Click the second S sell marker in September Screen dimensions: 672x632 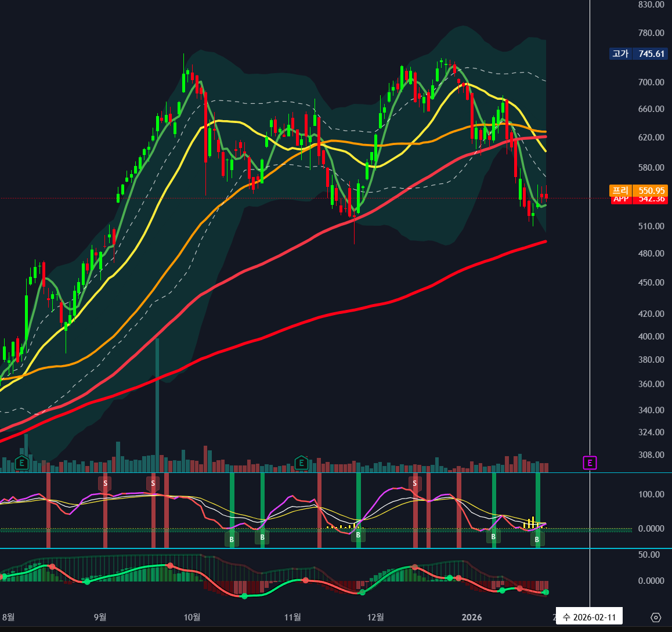[153, 483]
